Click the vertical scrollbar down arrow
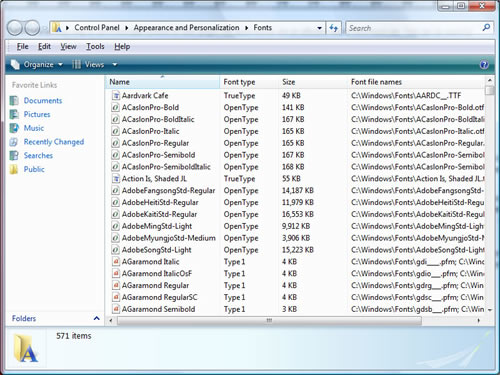This screenshot has width=500, height=375. [490, 310]
